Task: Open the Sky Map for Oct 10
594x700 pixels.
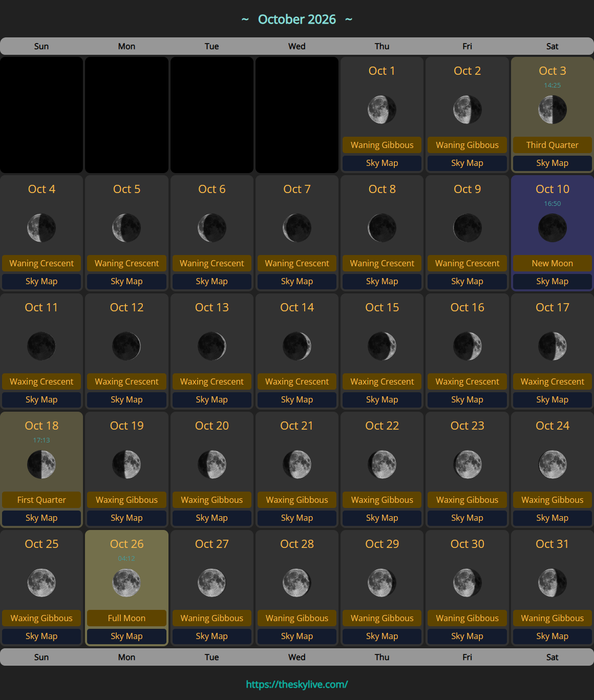Action: (552, 281)
